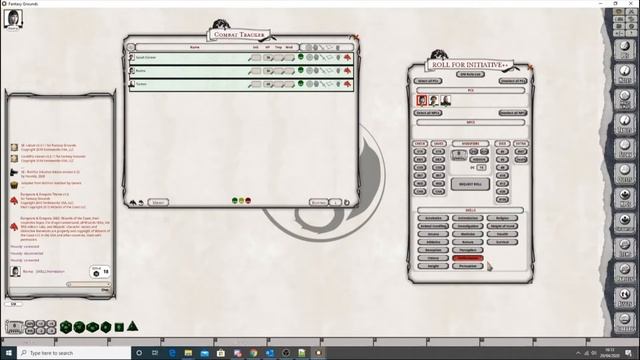This screenshot has height=360, width=640.
Task: Click the modifier box beside the dice
Action: pos(14,327)
